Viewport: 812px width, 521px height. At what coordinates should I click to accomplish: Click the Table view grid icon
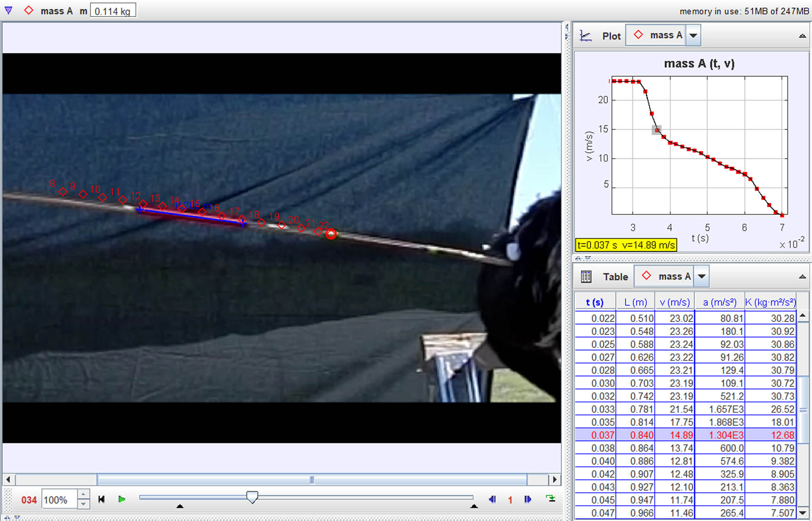pyautogui.click(x=586, y=277)
